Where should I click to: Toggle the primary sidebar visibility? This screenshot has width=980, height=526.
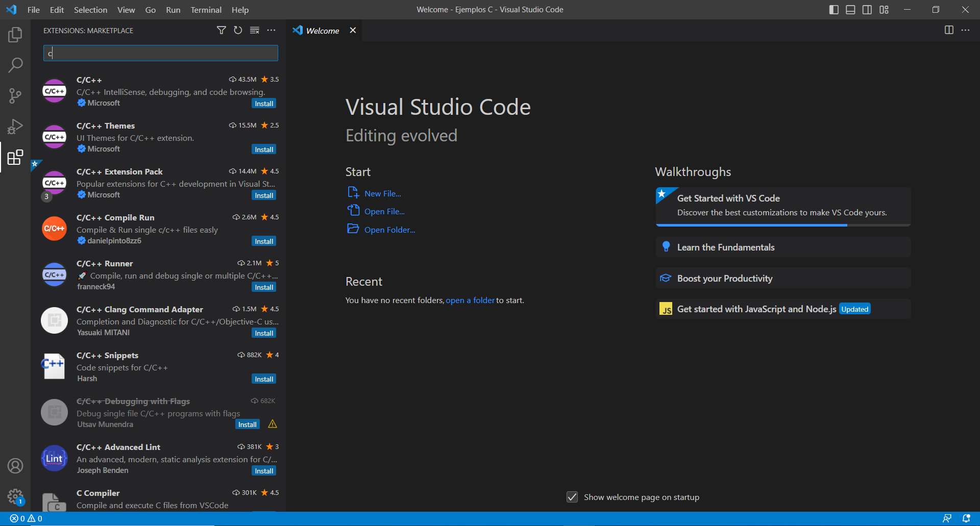coord(834,9)
